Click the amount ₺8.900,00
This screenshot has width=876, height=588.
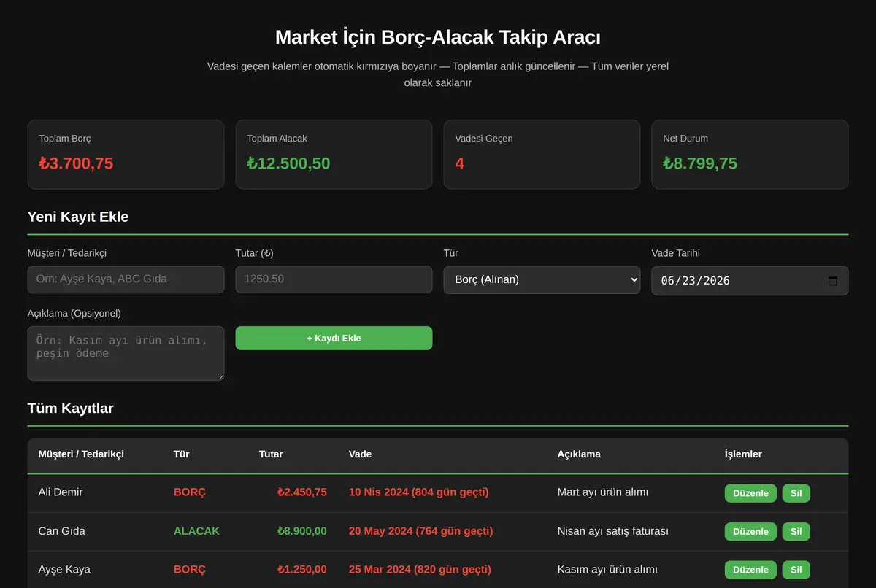302,531
